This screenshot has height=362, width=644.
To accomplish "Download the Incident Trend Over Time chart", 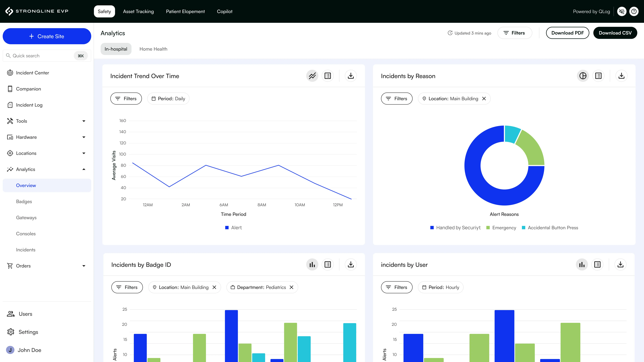I will [x=351, y=76].
